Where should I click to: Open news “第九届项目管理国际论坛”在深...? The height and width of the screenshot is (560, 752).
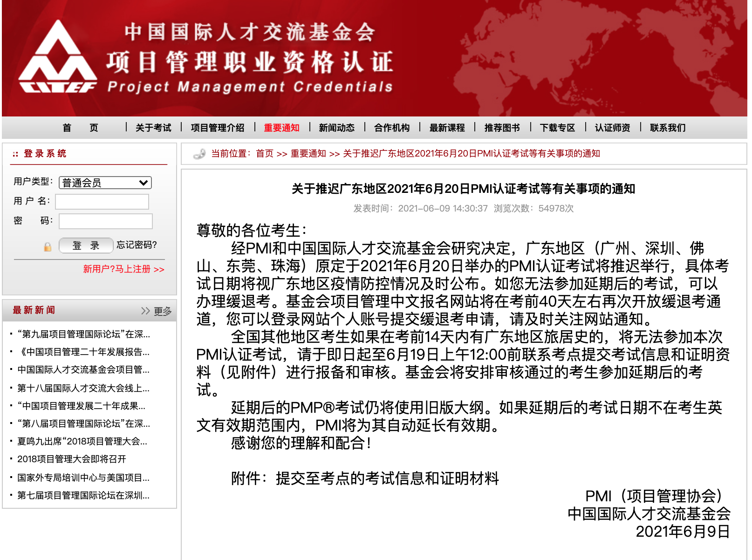point(84,334)
